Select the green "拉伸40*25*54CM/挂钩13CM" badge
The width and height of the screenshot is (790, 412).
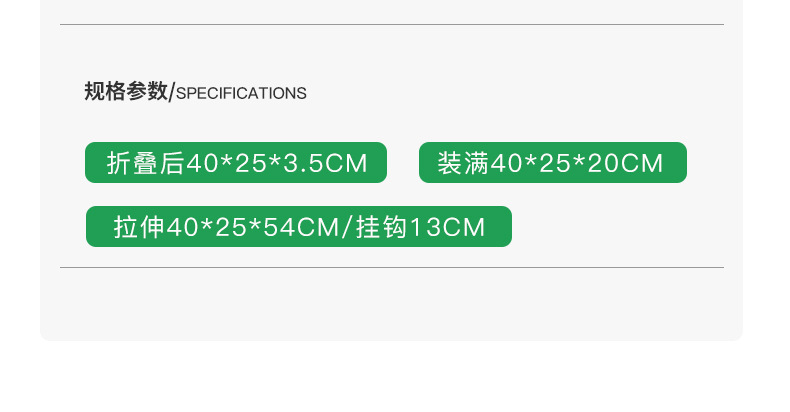[298, 227]
